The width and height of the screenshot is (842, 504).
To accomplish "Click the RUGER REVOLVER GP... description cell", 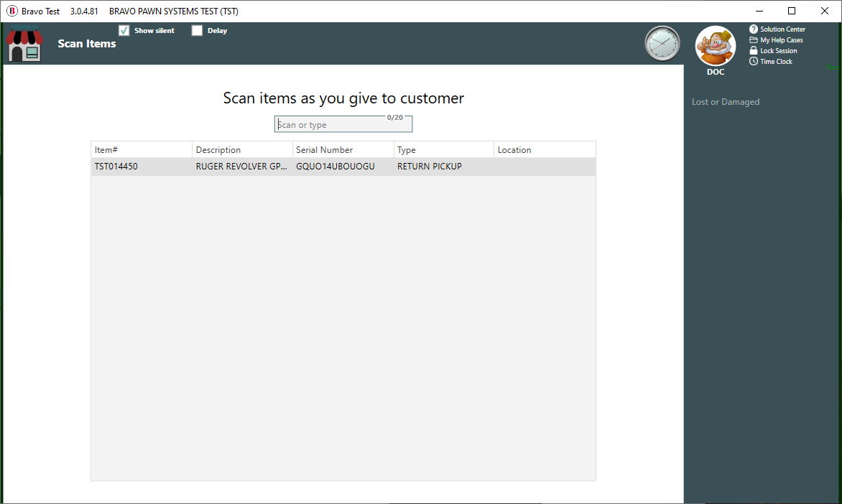I will [241, 167].
